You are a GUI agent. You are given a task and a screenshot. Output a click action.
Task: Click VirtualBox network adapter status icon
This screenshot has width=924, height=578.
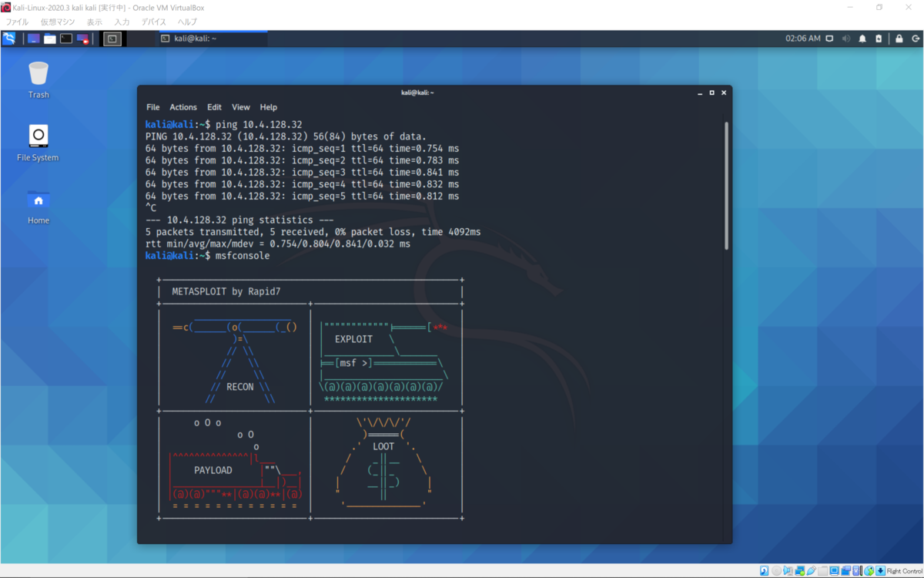(x=799, y=571)
